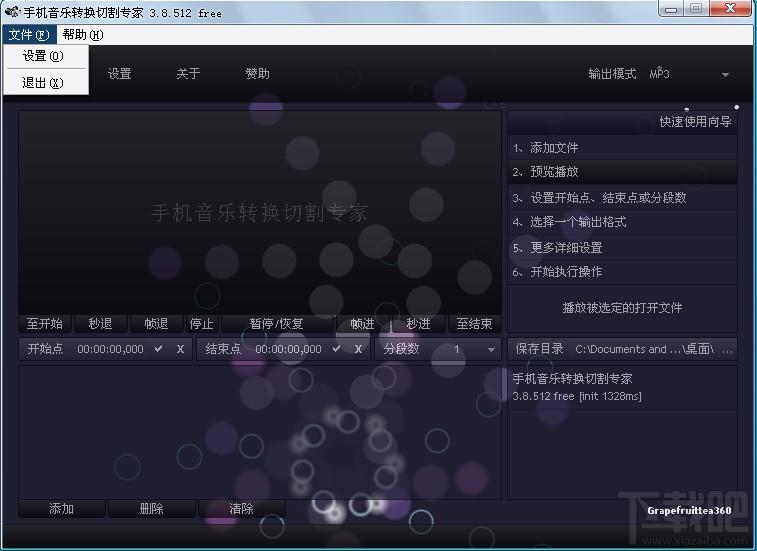Jump to end with 至结束
This screenshot has width=757, height=551.
tap(474, 324)
